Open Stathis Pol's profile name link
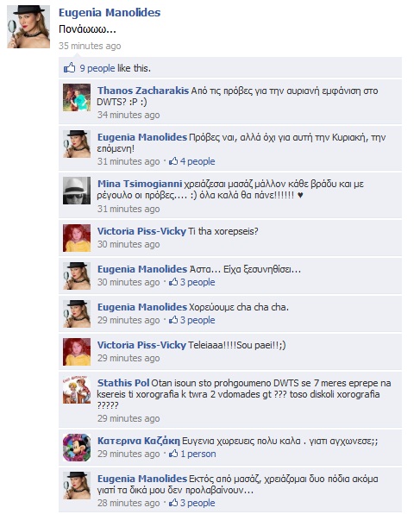 (123, 383)
